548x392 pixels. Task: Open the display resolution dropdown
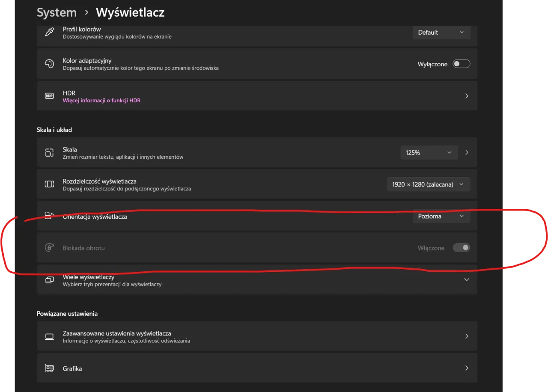pyautogui.click(x=428, y=184)
